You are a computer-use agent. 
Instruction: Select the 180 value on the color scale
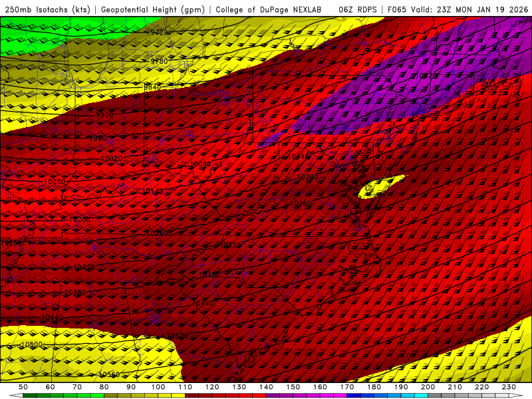pyautogui.click(x=374, y=387)
